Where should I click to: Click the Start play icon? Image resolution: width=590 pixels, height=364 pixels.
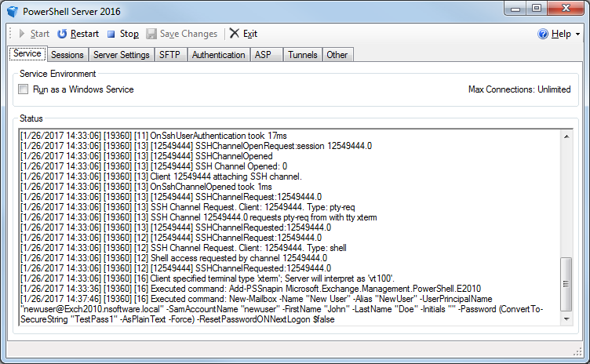(x=22, y=34)
